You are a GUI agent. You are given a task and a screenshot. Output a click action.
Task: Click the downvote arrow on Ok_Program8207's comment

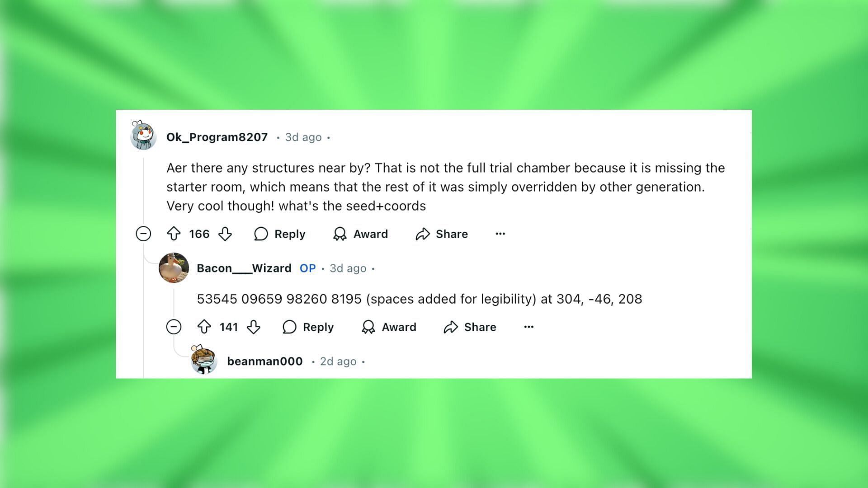pos(225,234)
